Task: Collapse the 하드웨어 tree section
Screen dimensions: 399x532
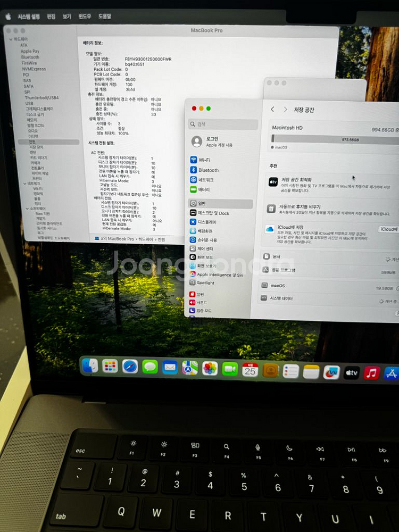Action: tap(11, 39)
